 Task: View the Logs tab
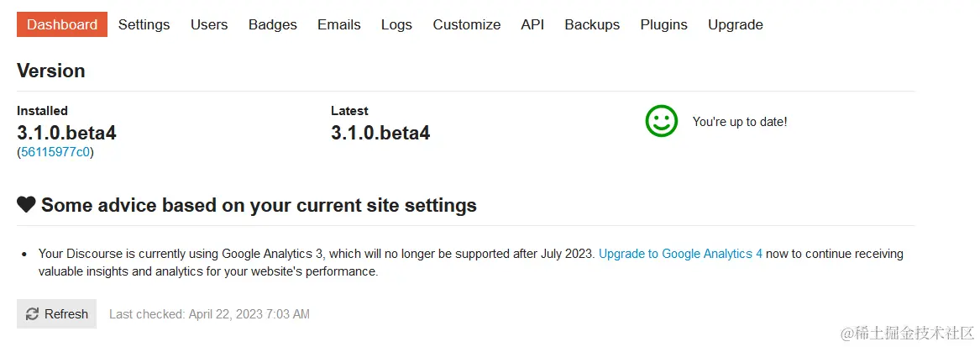pyautogui.click(x=396, y=24)
